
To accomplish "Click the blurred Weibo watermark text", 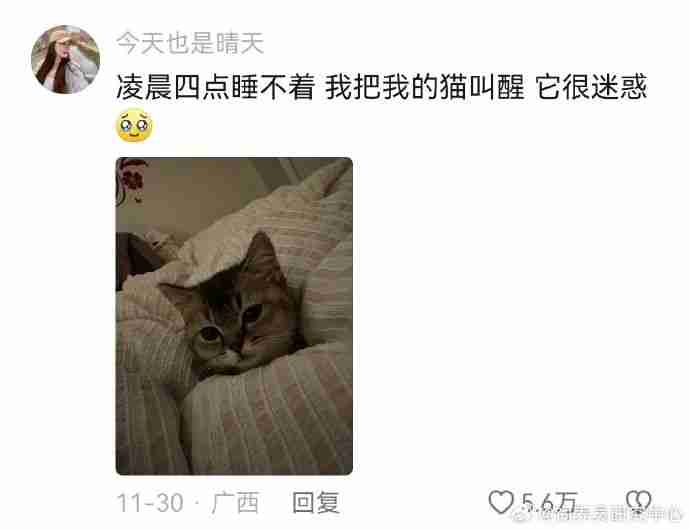I will (611, 514).
